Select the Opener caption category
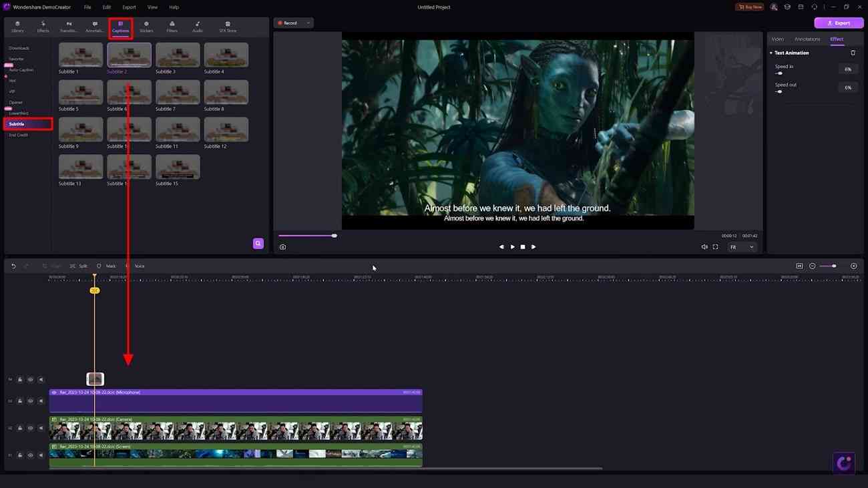Viewport: 868px width, 488px height. tap(15, 102)
